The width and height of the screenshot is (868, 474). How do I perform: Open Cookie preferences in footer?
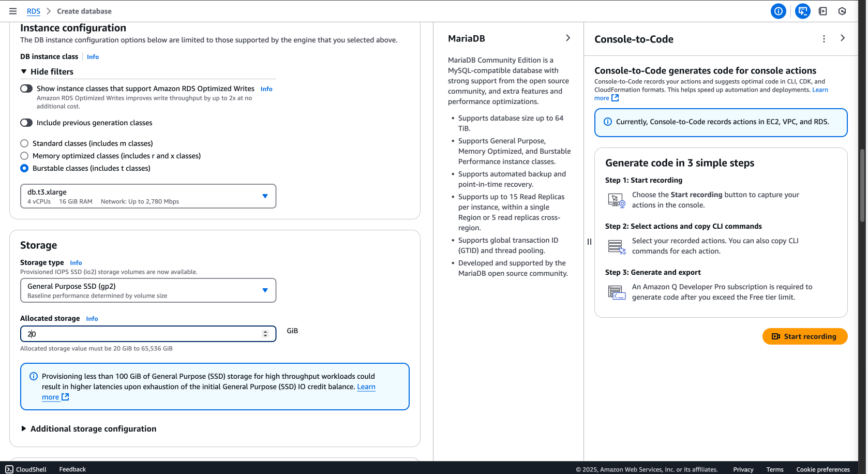coord(823,469)
